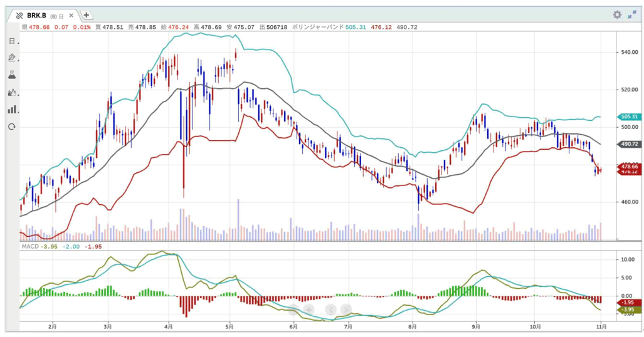Click the faint zoom in plus button
Screen dimensions: 644x337
(x=309, y=309)
